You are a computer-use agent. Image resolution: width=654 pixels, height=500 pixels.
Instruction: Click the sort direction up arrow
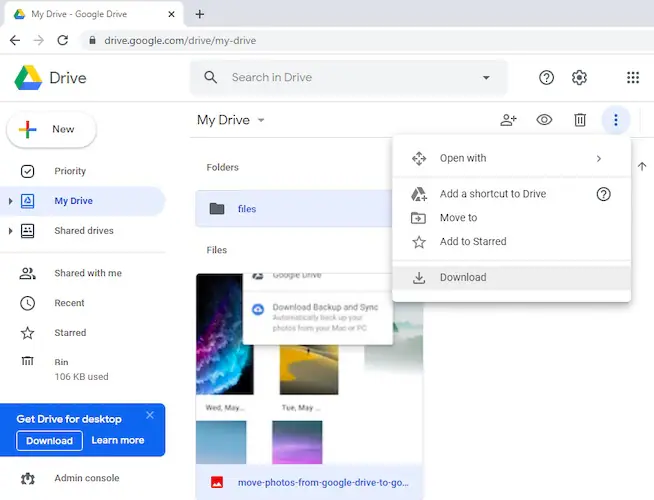[642, 166]
